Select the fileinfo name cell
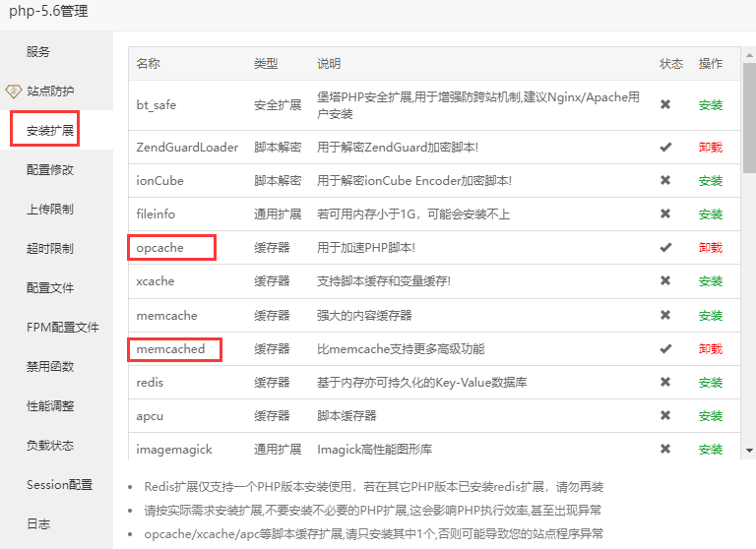This screenshot has width=756, height=549. point(156,214)
